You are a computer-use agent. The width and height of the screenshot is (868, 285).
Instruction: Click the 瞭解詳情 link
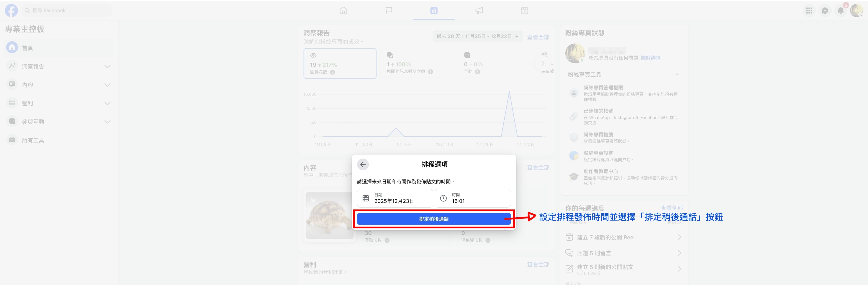point(650,58)
